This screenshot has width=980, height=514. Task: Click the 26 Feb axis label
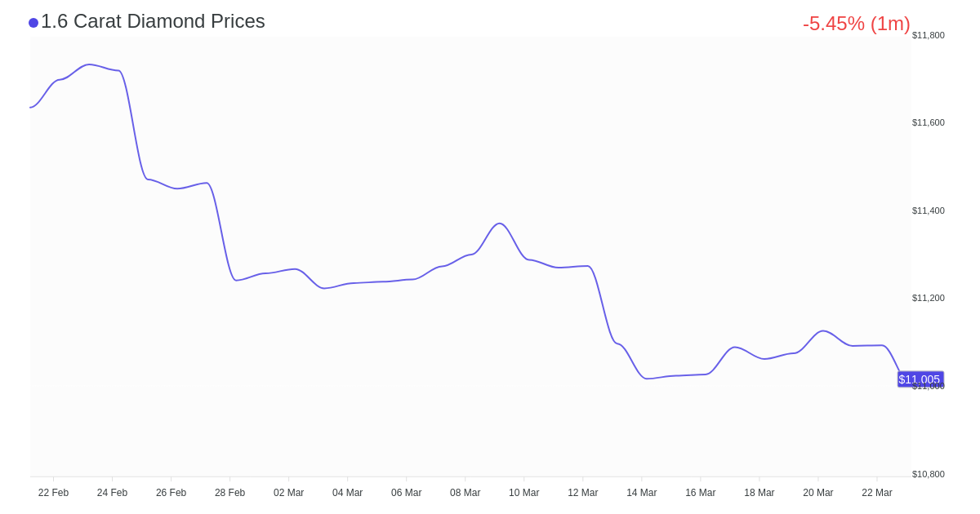171,493
